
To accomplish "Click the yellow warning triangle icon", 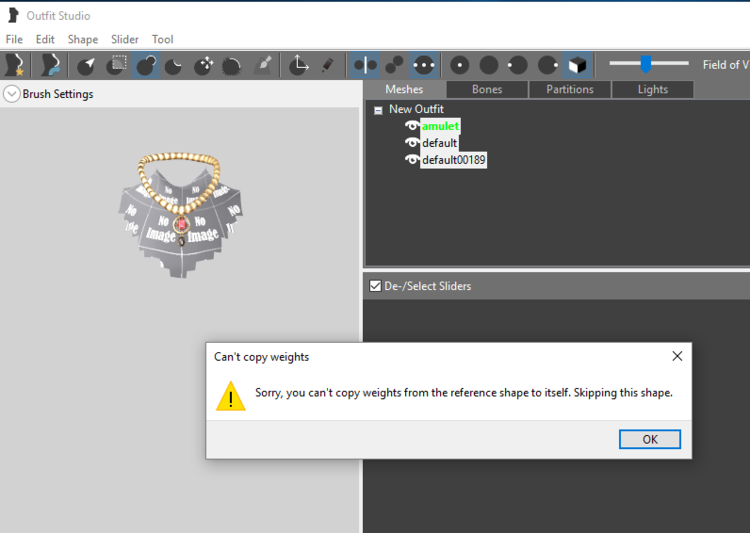I will (x=231, y=396).
